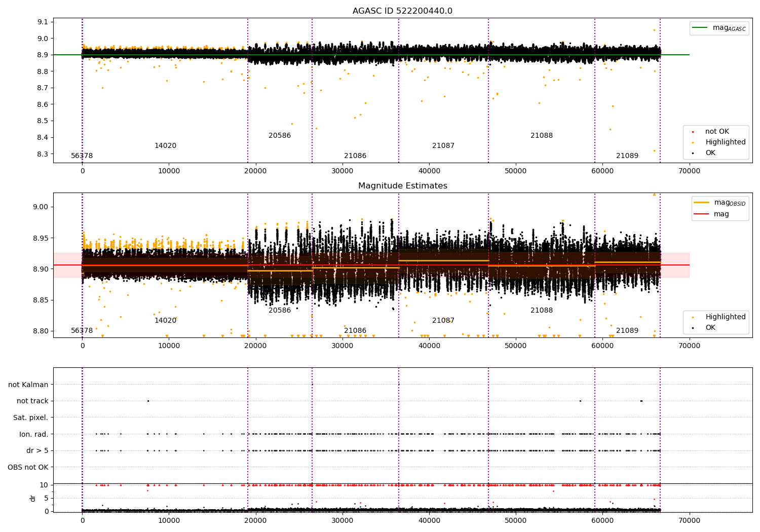Click the OBSID label 21087 in top plot
Screen dimensions: 760x532
(x=443, y=146)
